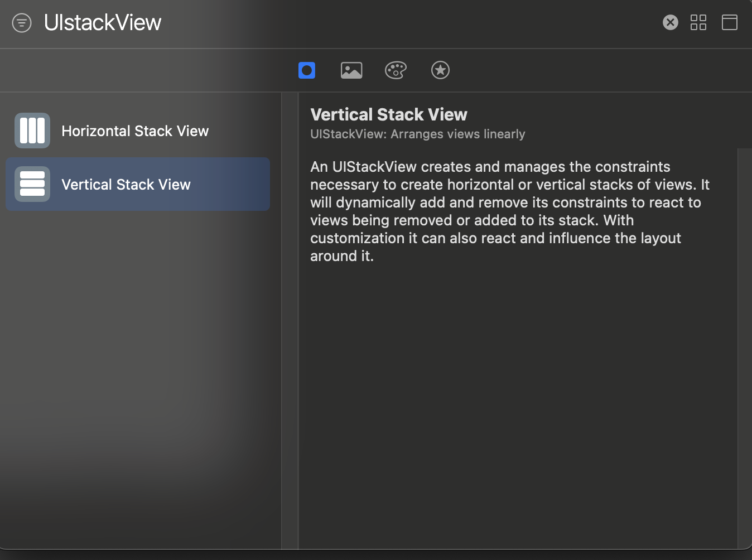This screenshot has height=560, width=752.
Task: Click the divider between list and details
Action: (290, 321)
